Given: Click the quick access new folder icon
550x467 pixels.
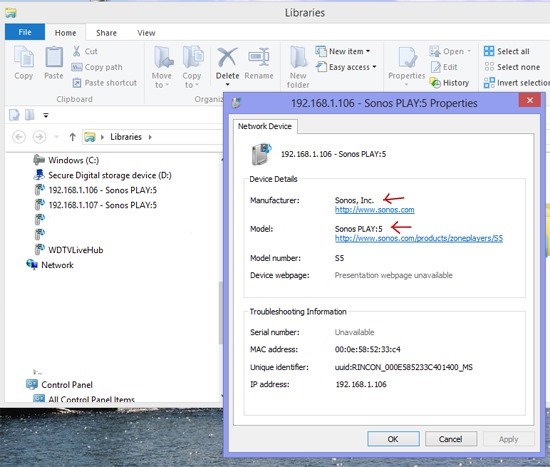Looking at the screenshot, I should pos(30,115).
